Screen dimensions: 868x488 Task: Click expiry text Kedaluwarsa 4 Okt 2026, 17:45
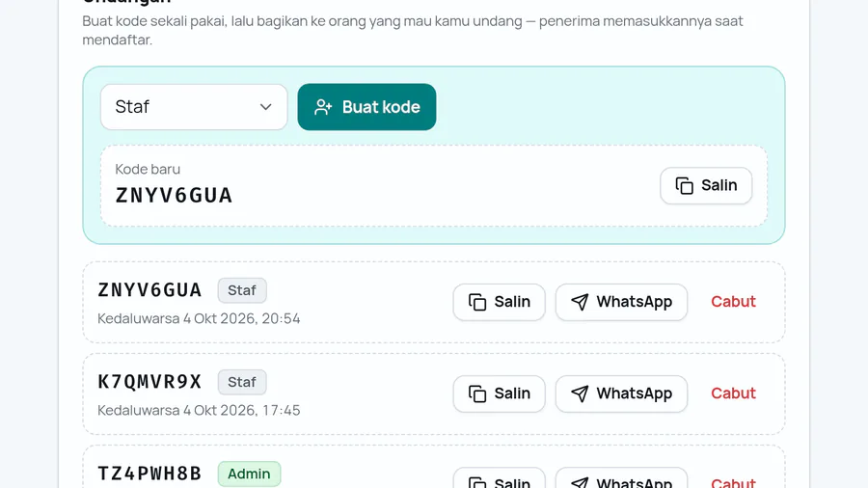pos(199,411)
